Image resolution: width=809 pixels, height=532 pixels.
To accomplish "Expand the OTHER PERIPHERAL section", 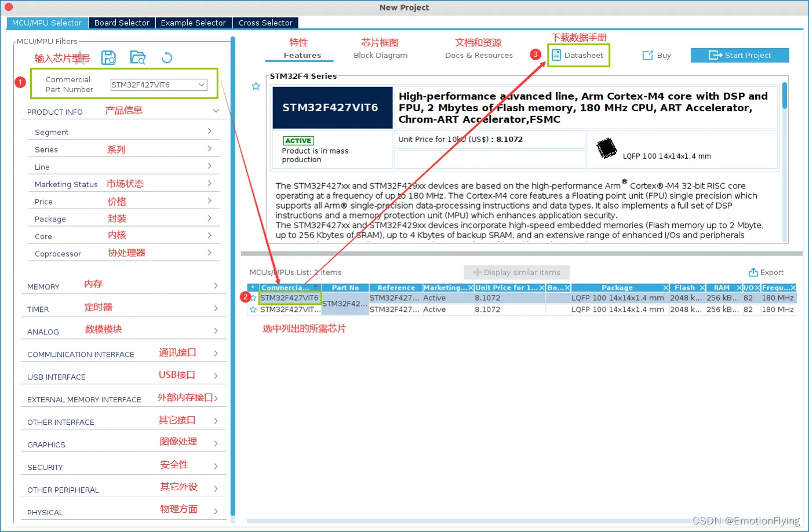I will tap(216, 489).
